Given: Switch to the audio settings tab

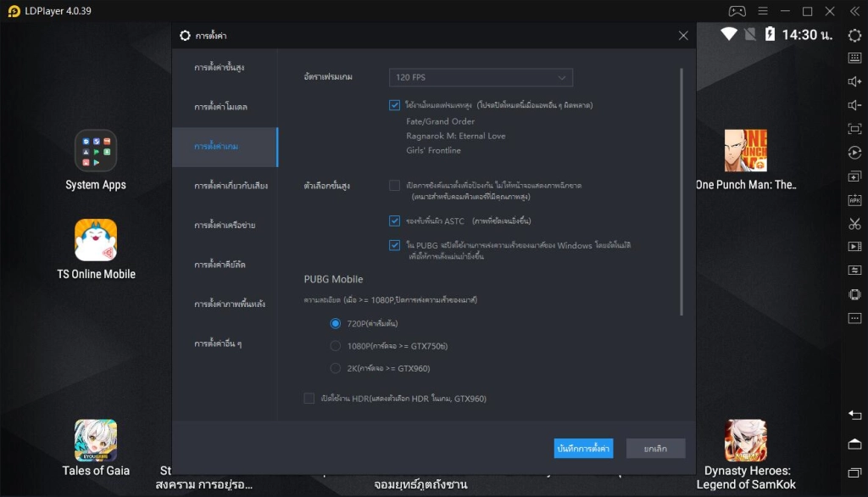Looking at the screenshot, I should [231, 186].
